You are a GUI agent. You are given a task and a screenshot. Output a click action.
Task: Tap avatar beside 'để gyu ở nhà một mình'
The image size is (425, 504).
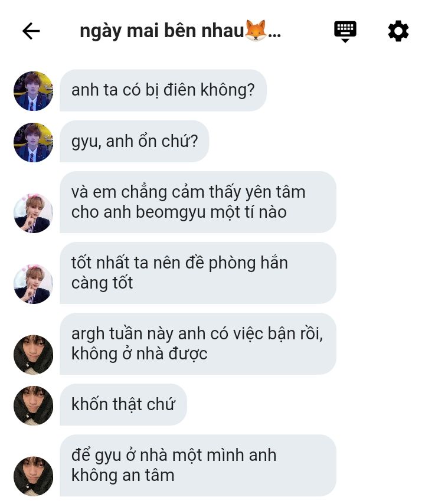point(34,476)
